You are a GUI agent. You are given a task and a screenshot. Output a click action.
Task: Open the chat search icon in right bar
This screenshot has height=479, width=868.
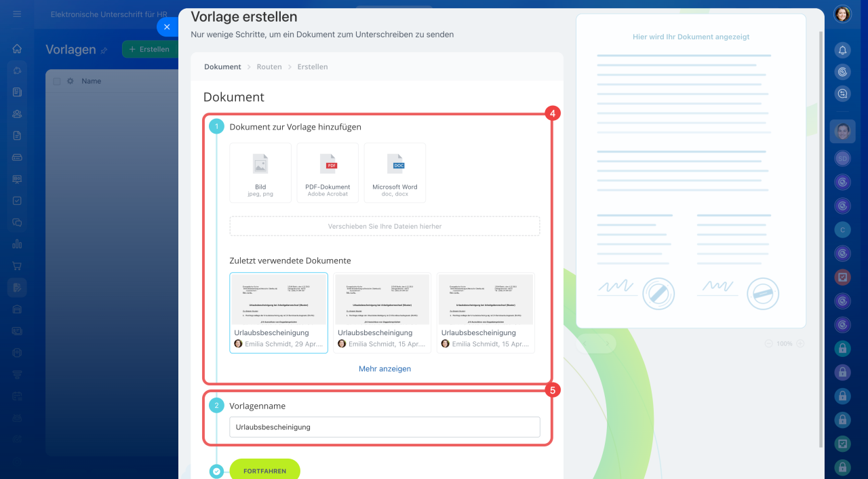click(842, 94)
